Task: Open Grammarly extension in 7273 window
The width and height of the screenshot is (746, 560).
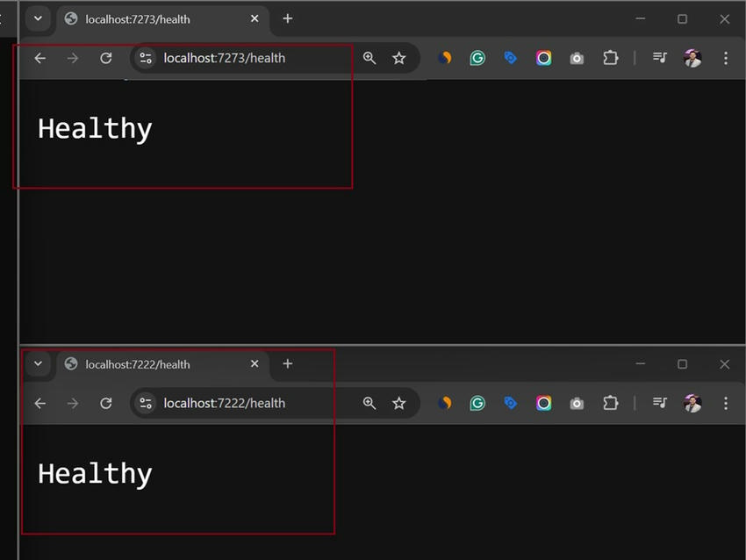Action: 477,58
